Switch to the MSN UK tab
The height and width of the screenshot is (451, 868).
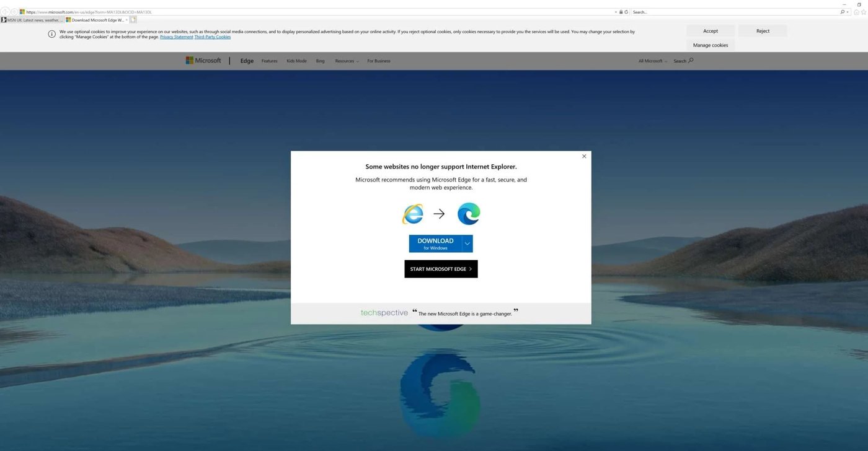click(32, 20)
